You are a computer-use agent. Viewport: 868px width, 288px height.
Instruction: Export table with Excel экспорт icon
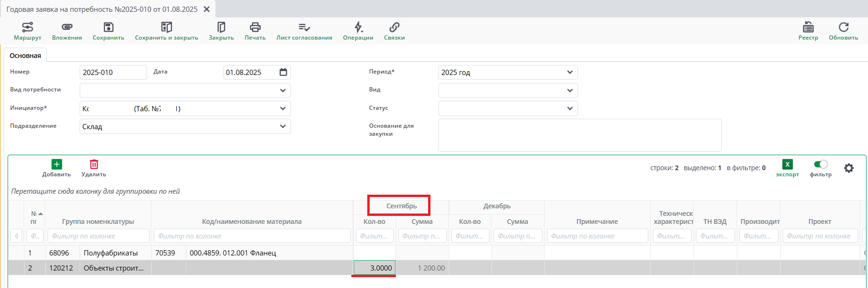(787, 165)
